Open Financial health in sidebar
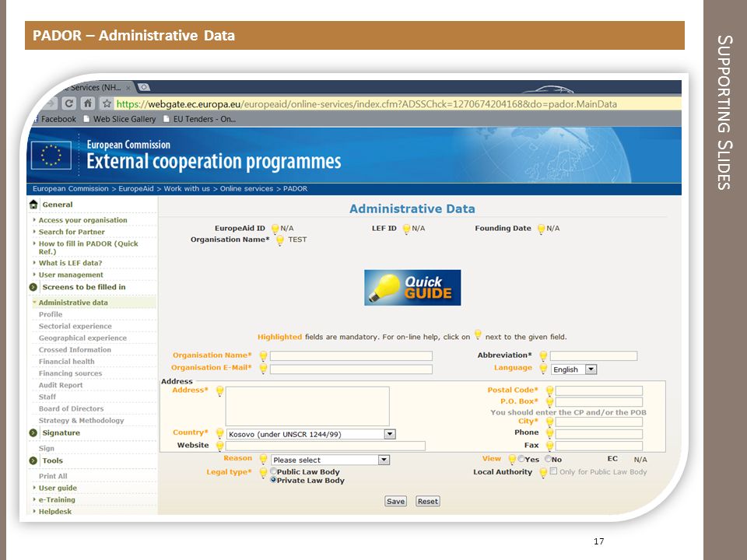 click(x=67, y=362)
